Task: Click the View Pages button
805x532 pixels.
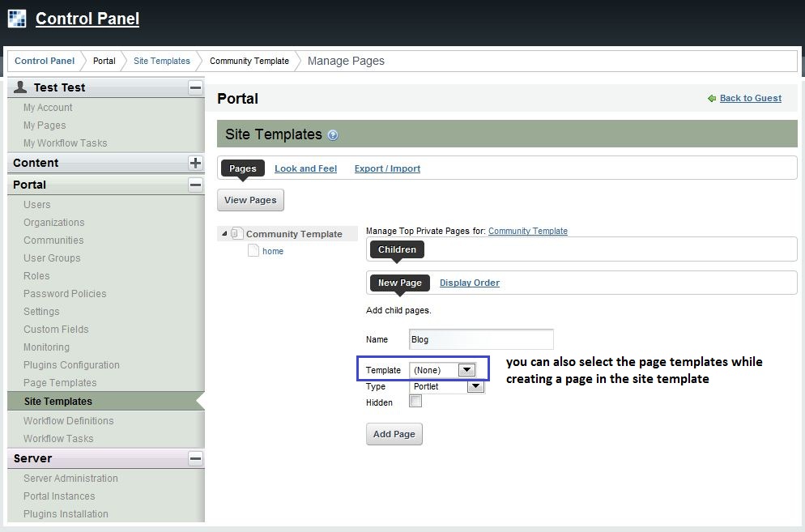Action: pyautogui.click(x=250, y=200)
